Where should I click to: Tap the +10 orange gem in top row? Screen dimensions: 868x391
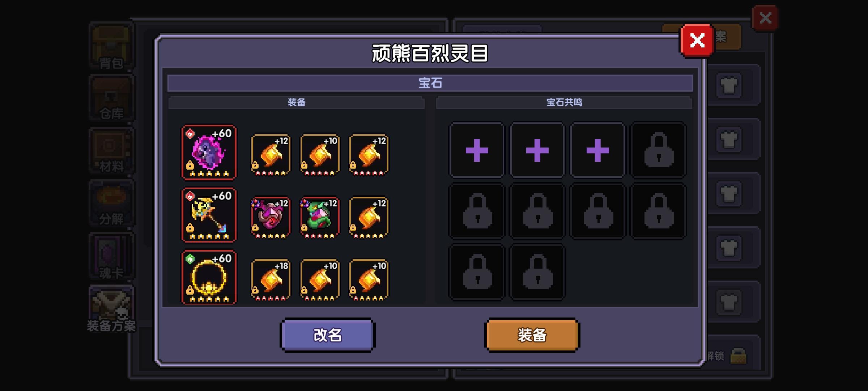point(320,155)
